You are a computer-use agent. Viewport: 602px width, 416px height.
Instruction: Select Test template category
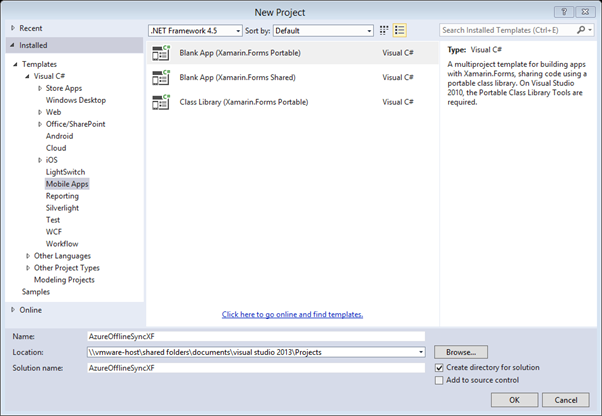pos(53,220)
